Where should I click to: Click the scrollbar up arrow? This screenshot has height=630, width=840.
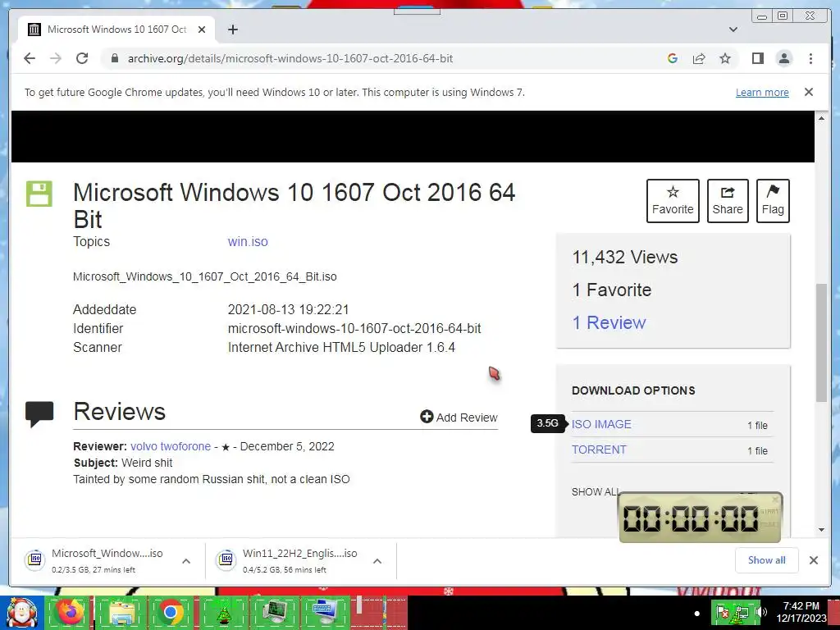click(x=821, y=118)
